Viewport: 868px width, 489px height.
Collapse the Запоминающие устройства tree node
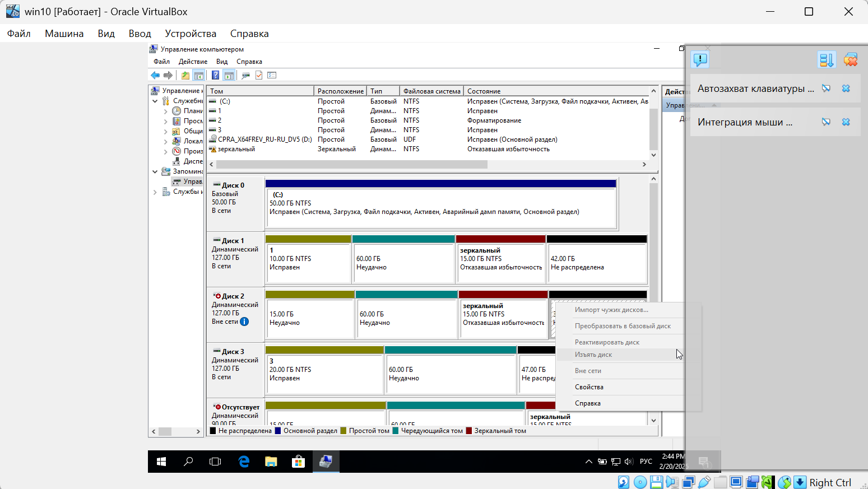(155, 171)
